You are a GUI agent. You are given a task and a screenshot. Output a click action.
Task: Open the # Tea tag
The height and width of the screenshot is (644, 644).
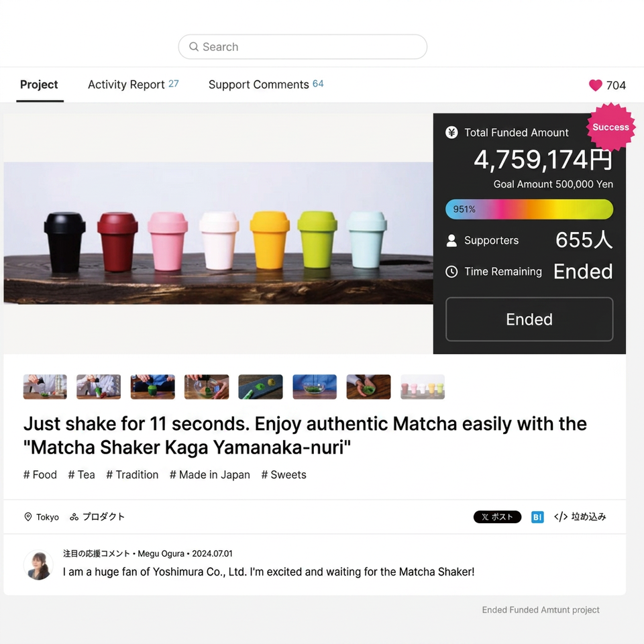click(x=81, y=475)
